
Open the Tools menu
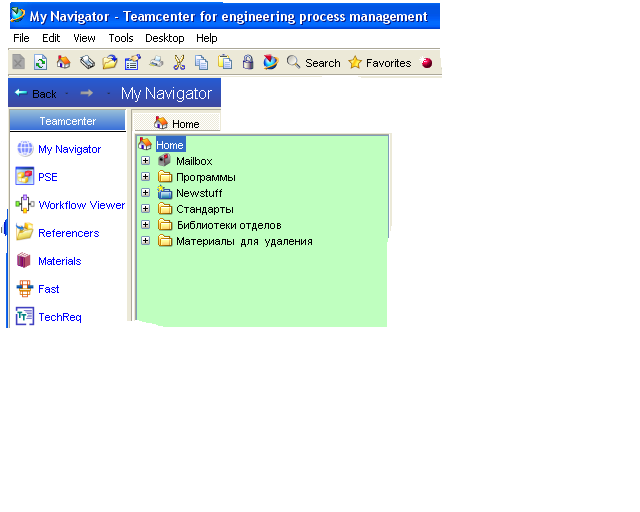[x=121, y=38]
